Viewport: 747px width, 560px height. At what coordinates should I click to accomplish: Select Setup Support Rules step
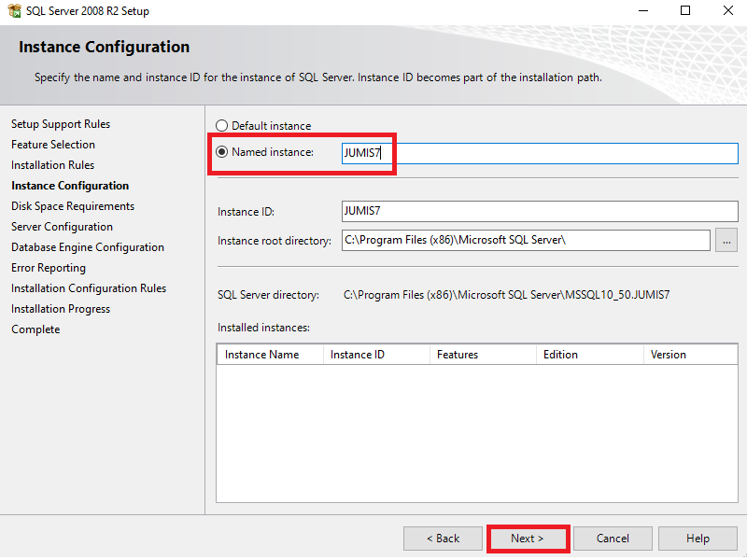point(61,124)
